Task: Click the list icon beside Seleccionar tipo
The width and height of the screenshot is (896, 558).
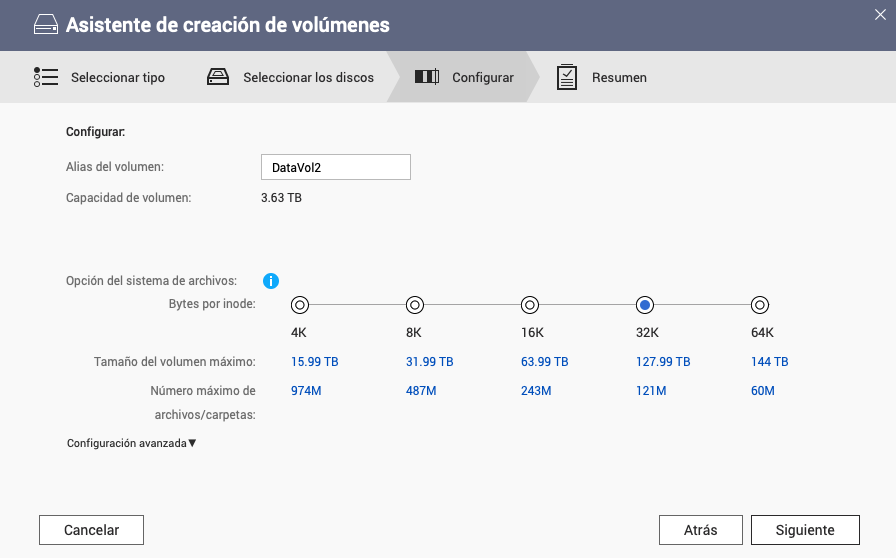Action: tap(46, 77)
